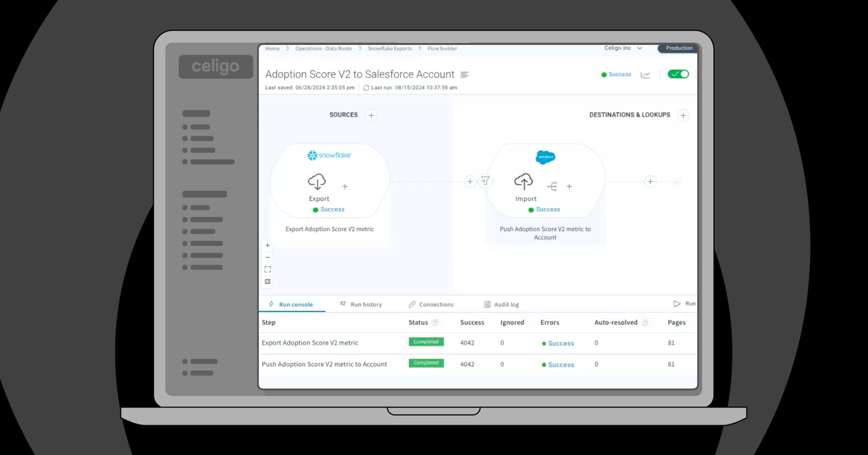Open Errors Success link in Export row

(x=558, y=343)
